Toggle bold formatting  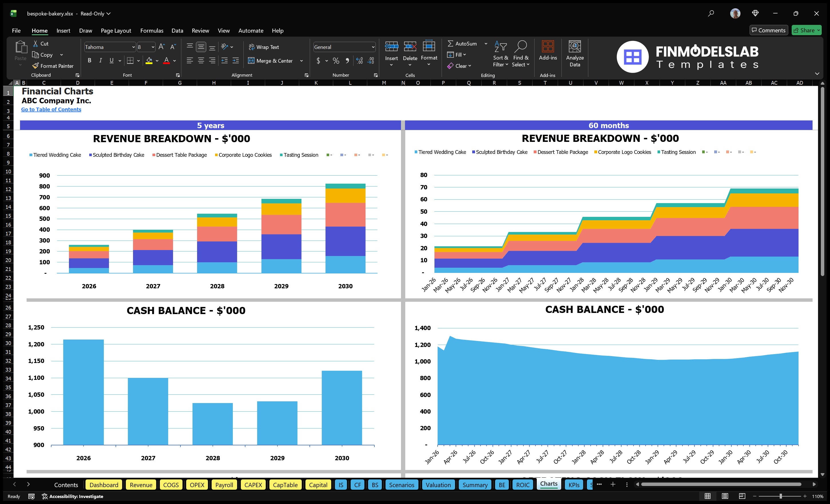pos(89,60)
